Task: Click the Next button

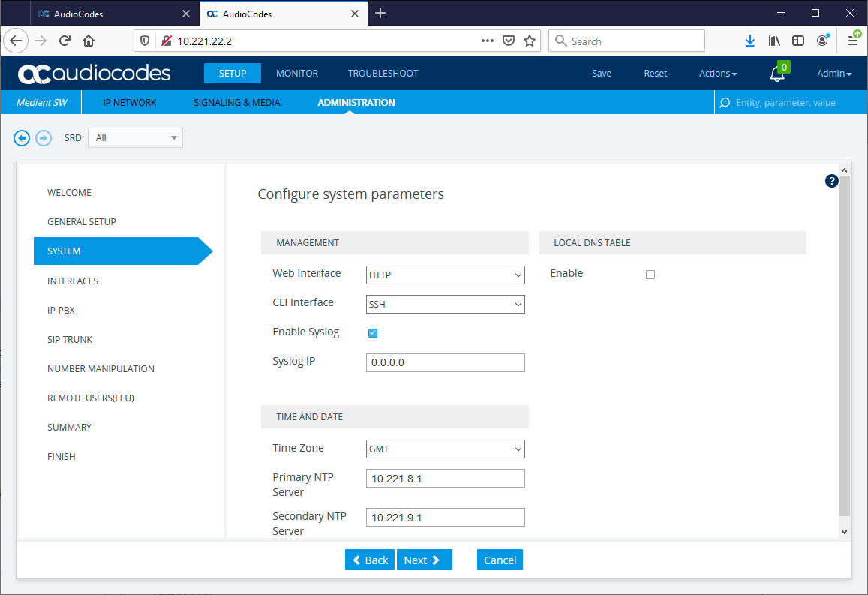Action: click(x=424, y=560)
